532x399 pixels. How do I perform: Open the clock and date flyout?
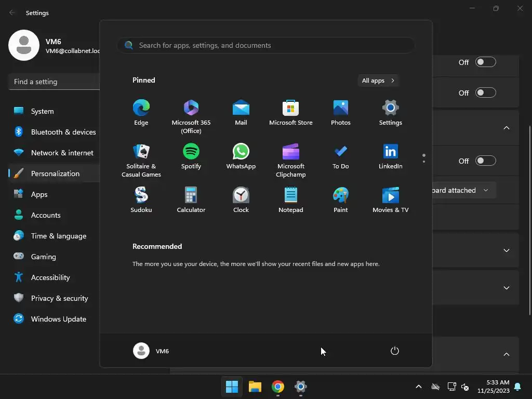click(494, 387)
